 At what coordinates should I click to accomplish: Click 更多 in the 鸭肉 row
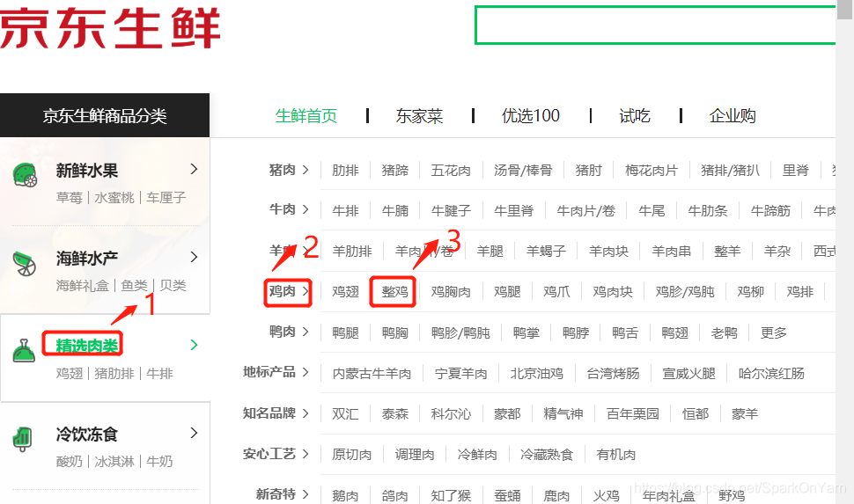pyautogui.click(x=773, y=332)
